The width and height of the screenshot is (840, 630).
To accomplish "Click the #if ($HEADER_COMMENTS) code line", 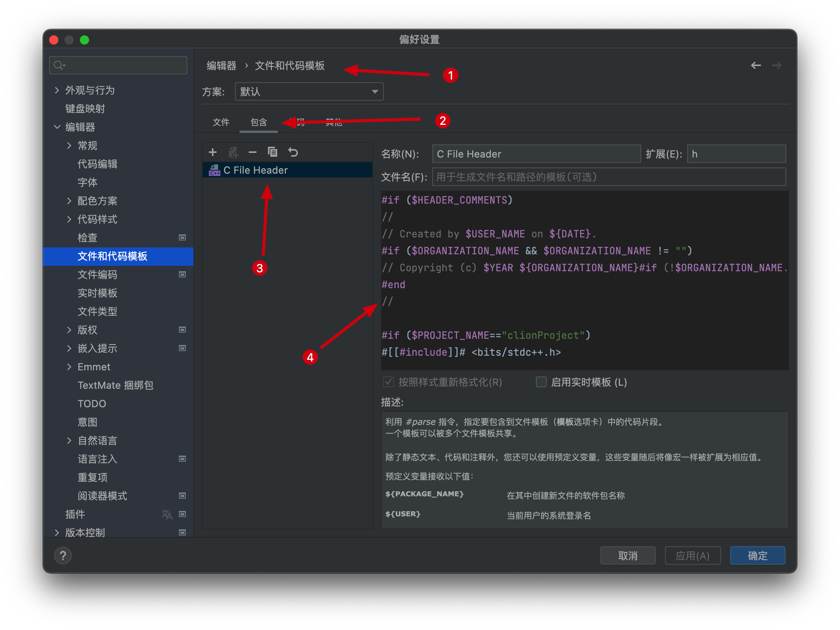I will point(447,200).
